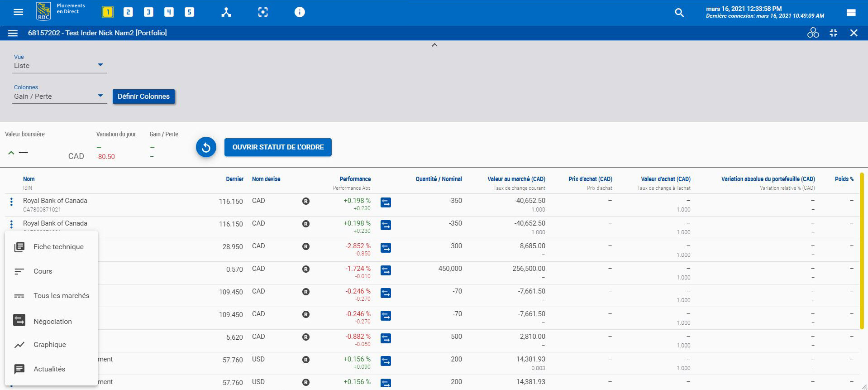Sort by the Performance column header
868x390 pixels.
pos(355,179)
